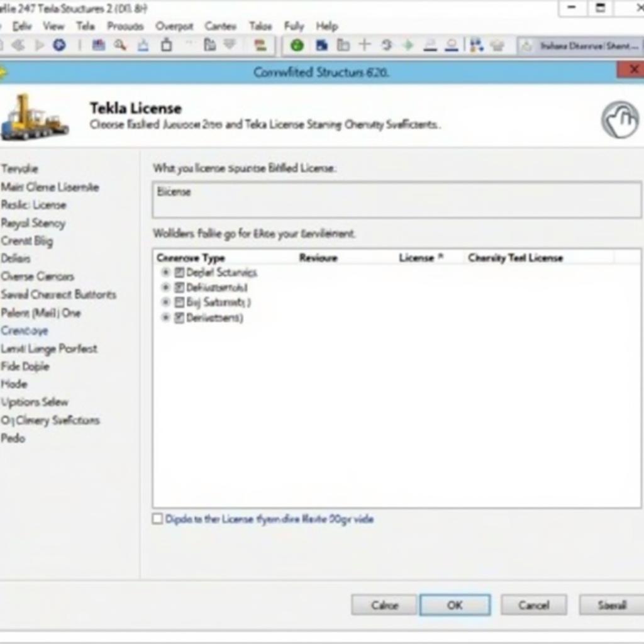Toggle the checkbox beside 'Defiuatsmtoks'

point(179,287)
